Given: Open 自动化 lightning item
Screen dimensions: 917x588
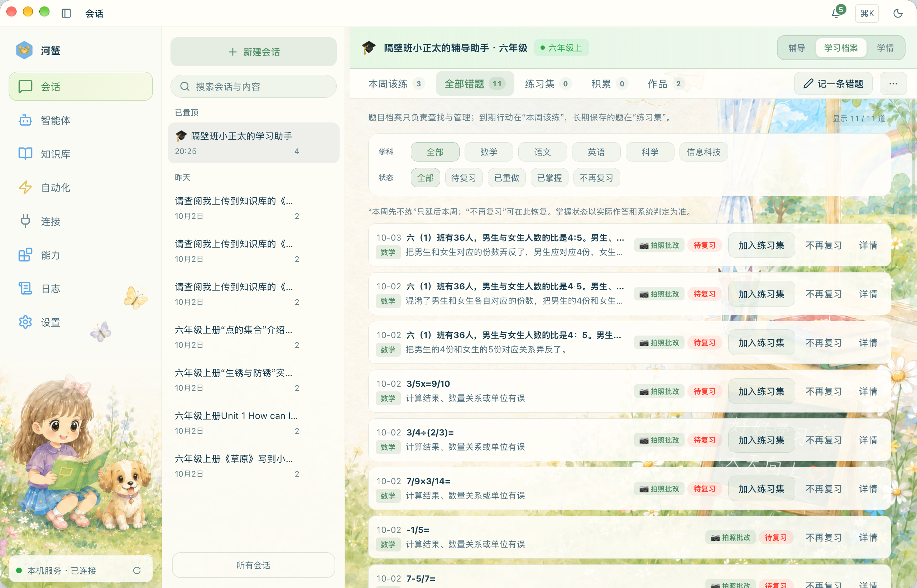Looking at the screenshot, I should [x=81, y=188].
